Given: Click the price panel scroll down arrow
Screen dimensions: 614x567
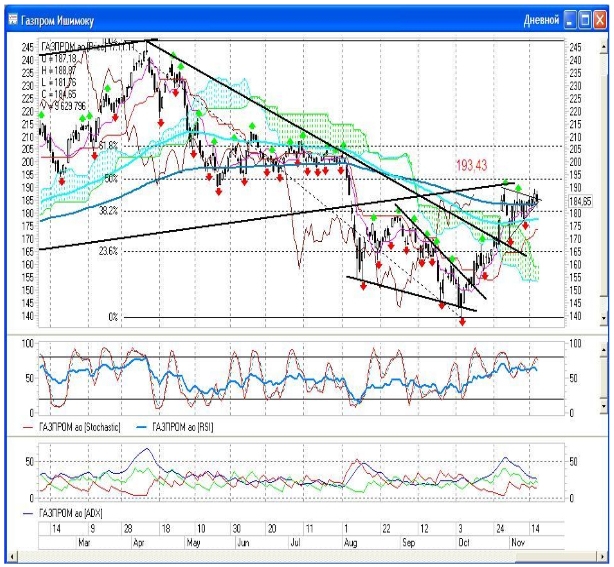Looking at the screenshot, I should point(603,320).
